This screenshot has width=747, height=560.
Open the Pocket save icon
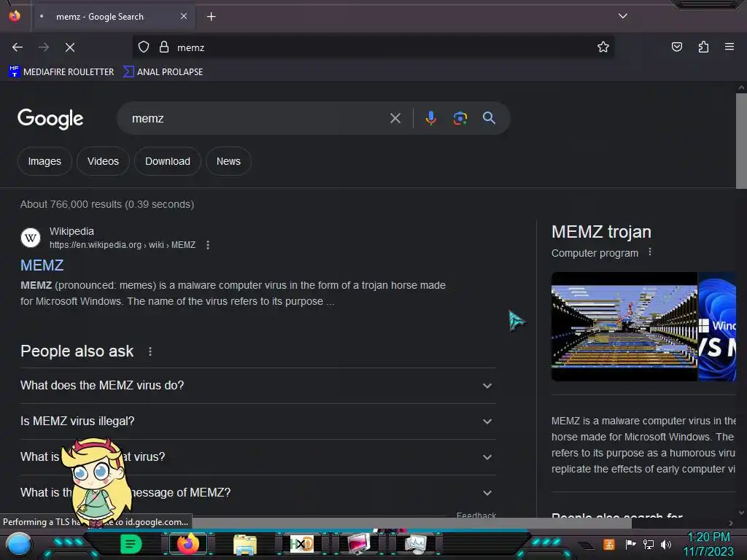pyautogui.click(x=676, y=47)
